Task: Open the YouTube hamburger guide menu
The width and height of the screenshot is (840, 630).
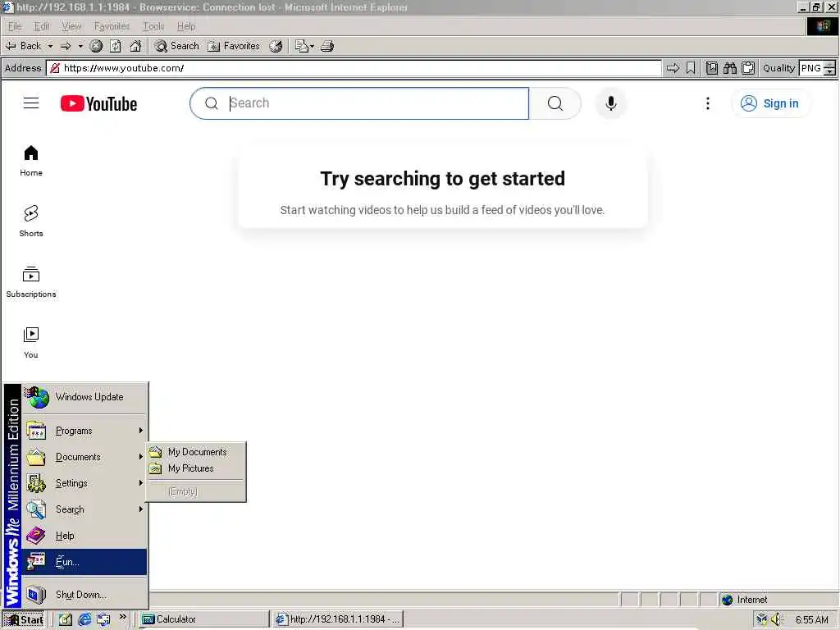Action: pyautogui.click(x=31, y=103)
